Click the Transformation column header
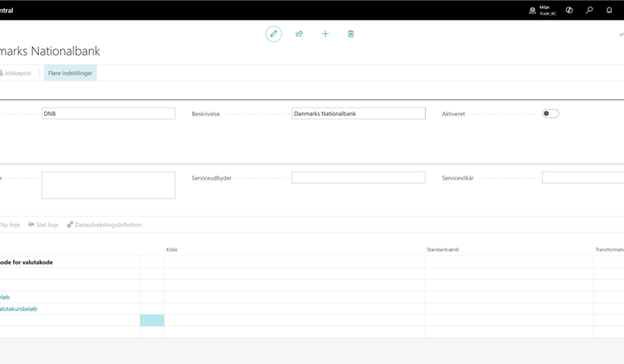 pyautogui.click(x=609, y=250)
